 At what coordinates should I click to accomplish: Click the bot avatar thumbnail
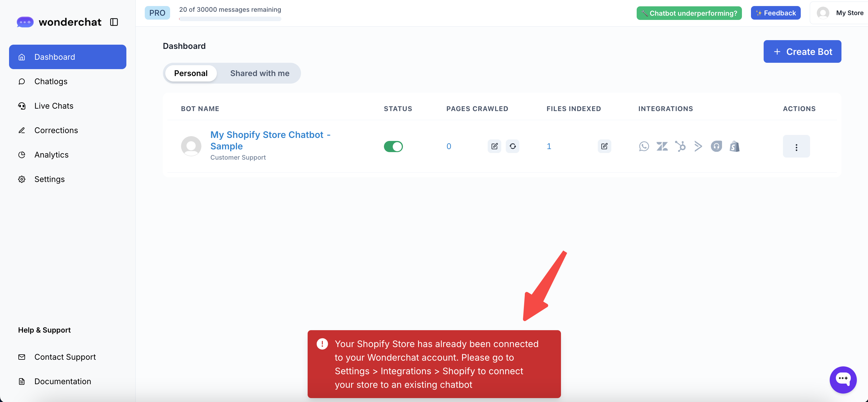191,146
